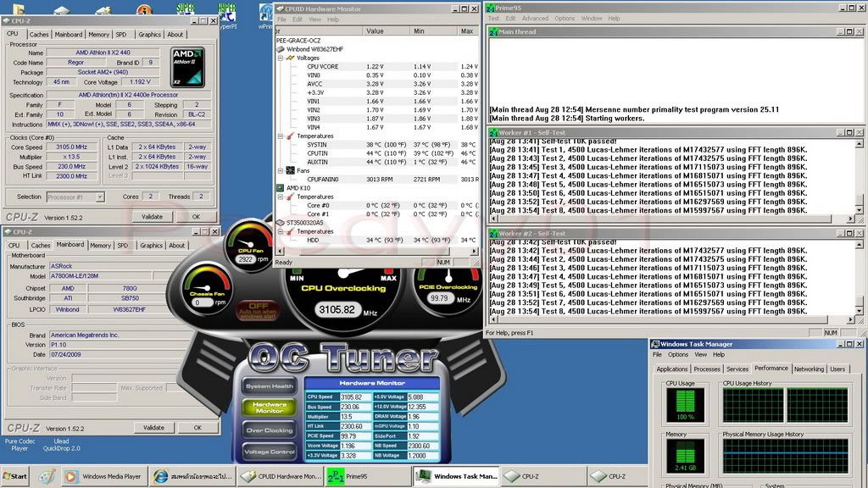The height and width of the screenshot is (488, 868).
Task: Collapse the Winbond Temperatures node in HWMonitor
Action: (280, 136)
